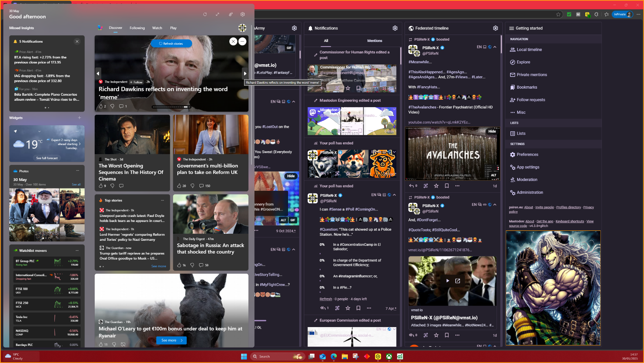Favourite the PSiReN-X poll post
This screenshot has width=644, height=363.
[x=348, y=308]
